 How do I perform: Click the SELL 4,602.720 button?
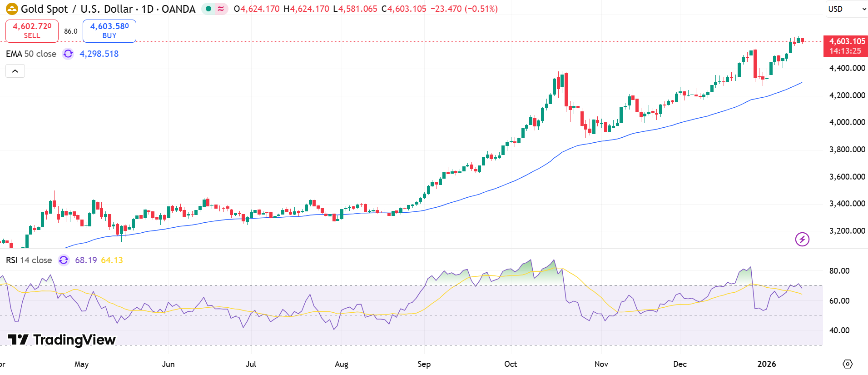[x=32, y=30]
